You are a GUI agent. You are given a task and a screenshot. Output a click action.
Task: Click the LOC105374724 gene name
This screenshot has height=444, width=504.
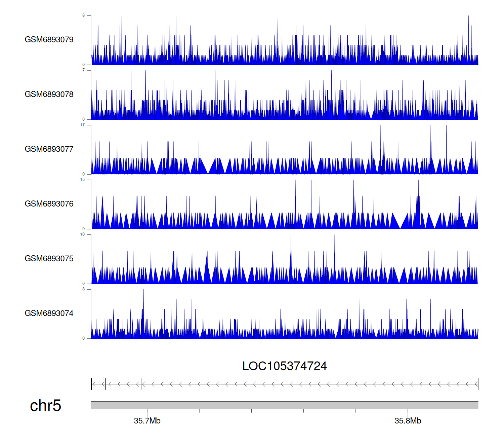(x=284, y=366)
